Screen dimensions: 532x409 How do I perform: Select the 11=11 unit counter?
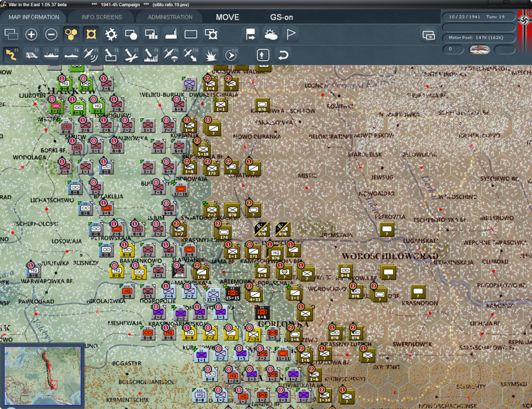283,353
